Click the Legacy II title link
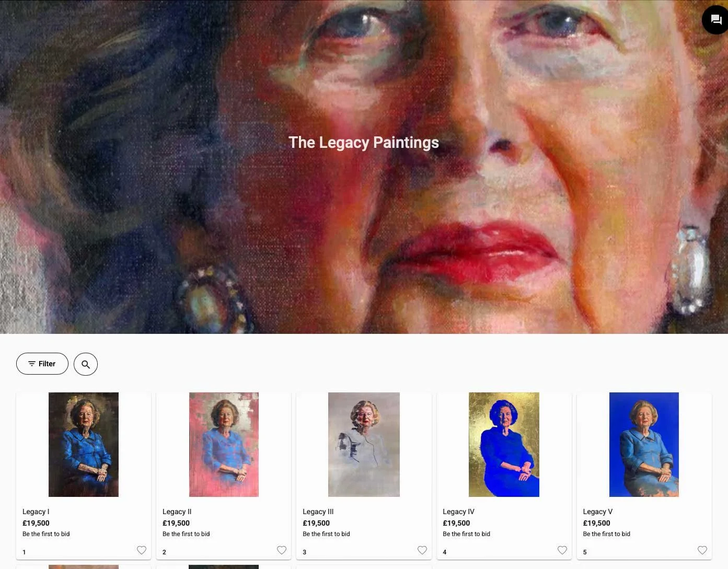The height and width of the screenshot is (569, 728). click(177, 512)
